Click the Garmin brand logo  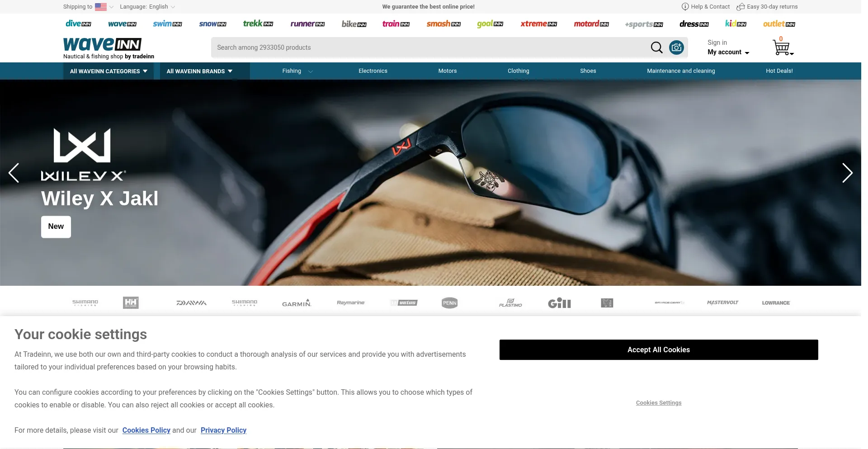297,303
